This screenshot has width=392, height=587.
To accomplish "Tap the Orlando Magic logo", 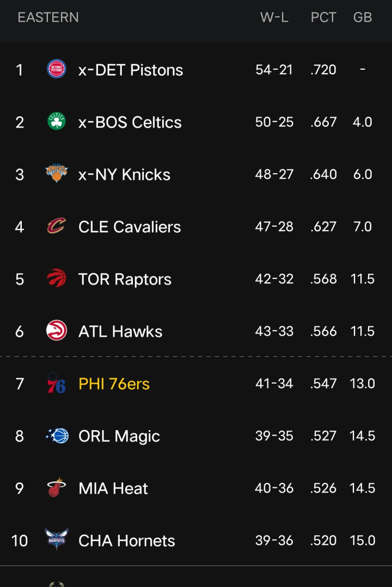I will [57, 436].
